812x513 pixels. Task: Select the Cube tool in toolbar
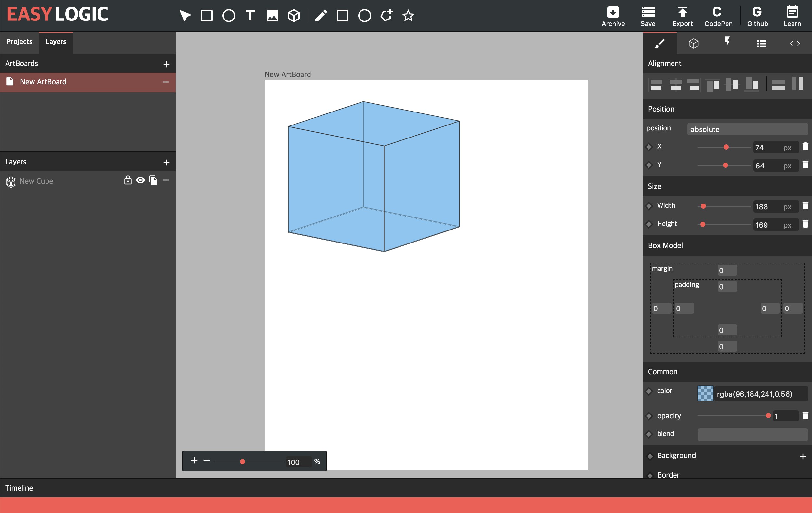click(294, 16)
